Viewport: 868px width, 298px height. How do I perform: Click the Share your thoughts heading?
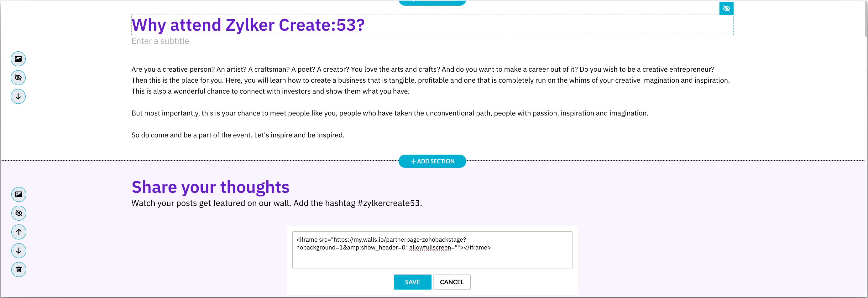pos(211,187)
